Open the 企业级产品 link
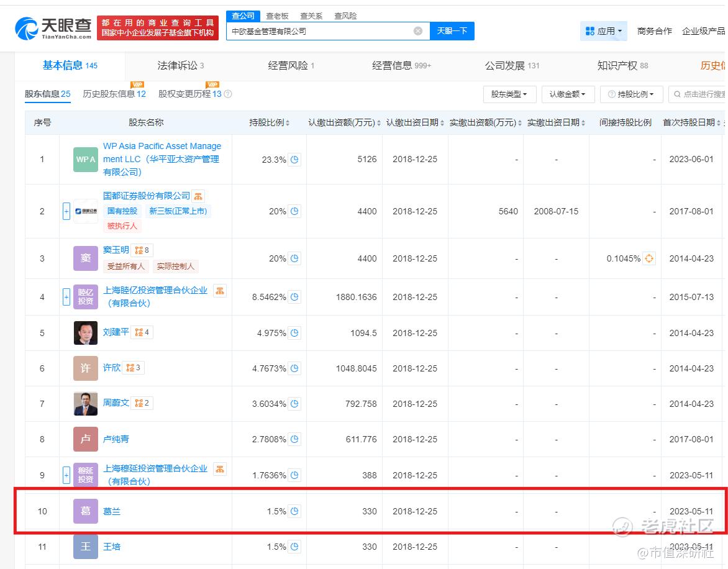The width and height of the screenshot is (728, 569). (x=703, y=31)
